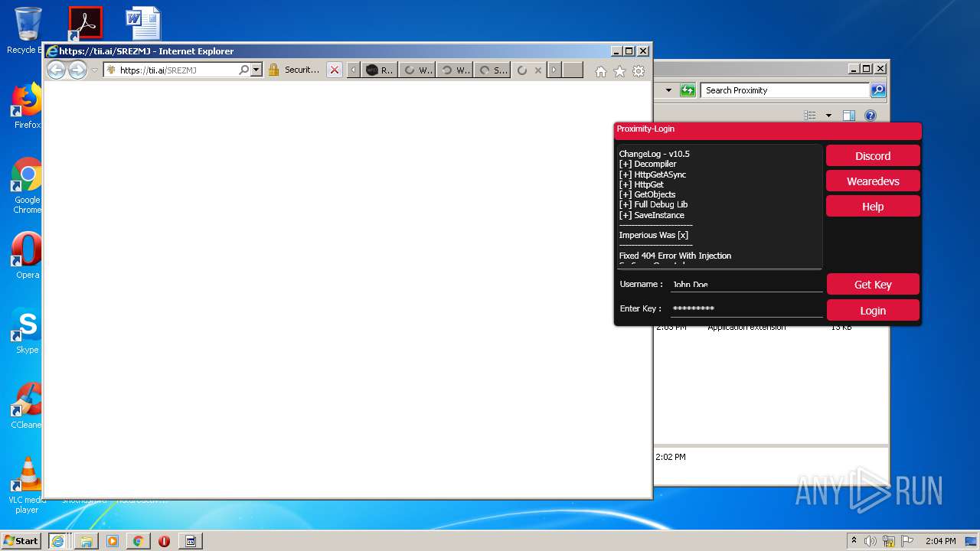Show hidden tray icons arrow

(854, 541)
